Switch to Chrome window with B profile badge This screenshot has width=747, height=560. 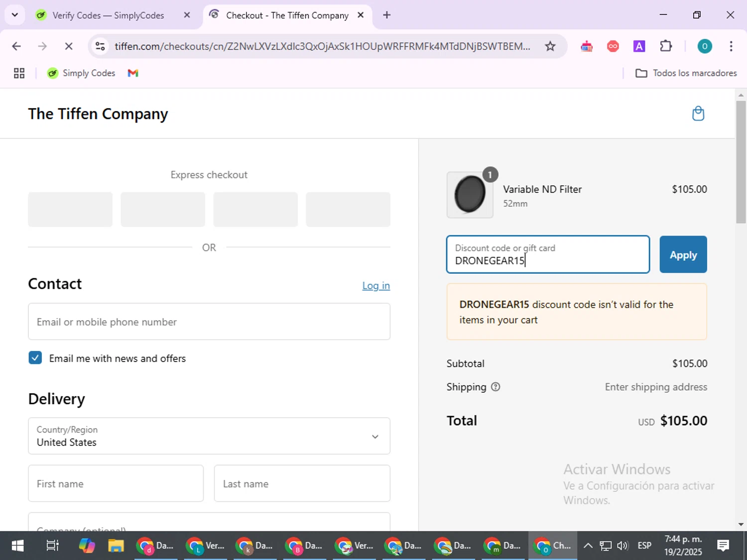click(304, 546)
